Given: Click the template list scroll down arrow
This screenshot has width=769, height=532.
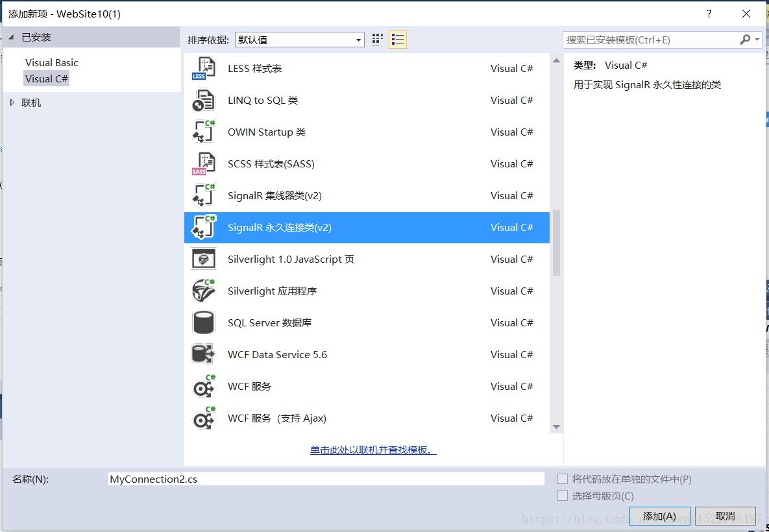Looking at the screenshot, I should click(x=556, y=427).
